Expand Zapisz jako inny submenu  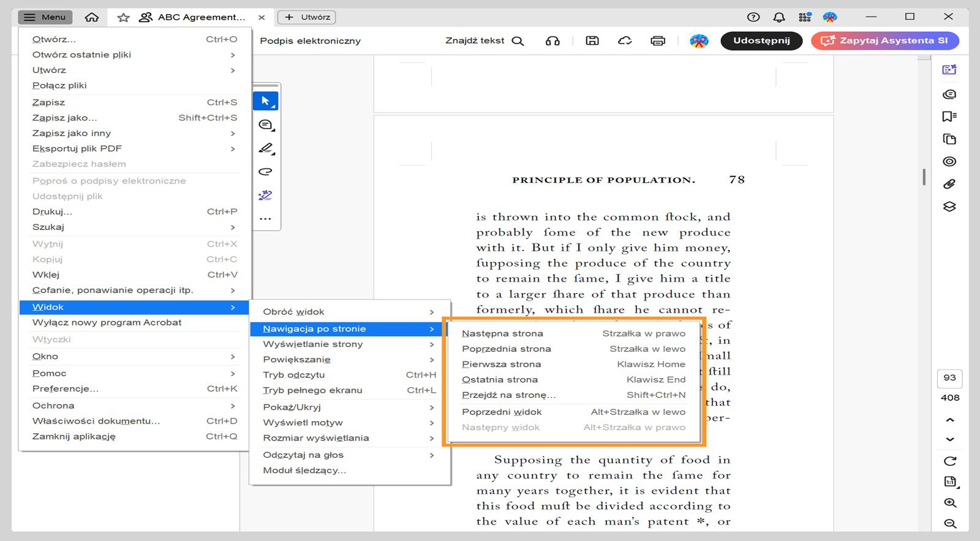click(x=134, y=133)
